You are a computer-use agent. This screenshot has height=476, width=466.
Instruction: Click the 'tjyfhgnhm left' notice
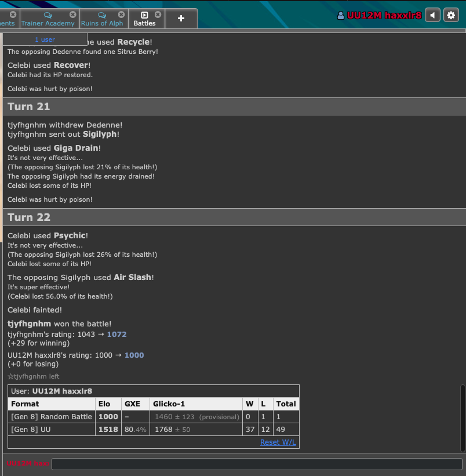click(x=34, y=376)
